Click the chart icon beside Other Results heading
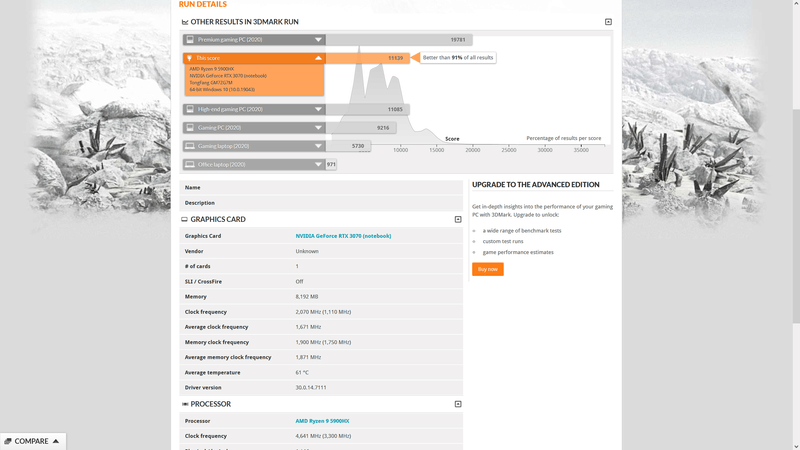 coord(185,22)
